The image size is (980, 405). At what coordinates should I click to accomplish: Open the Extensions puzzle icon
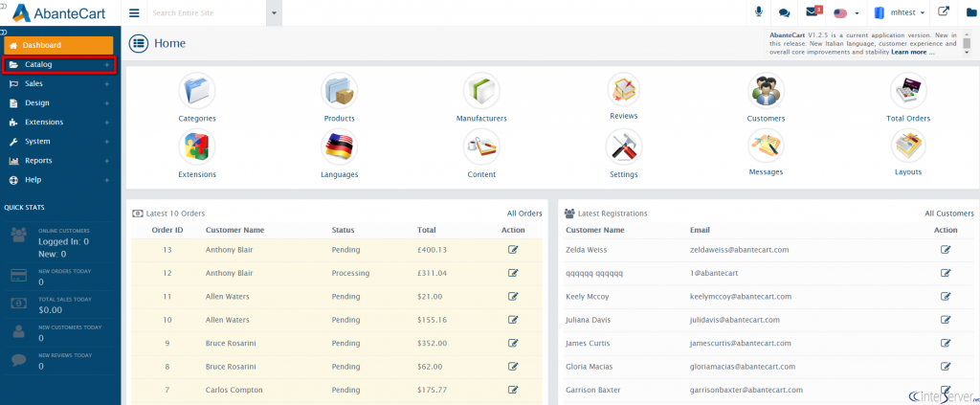(197, 146)
